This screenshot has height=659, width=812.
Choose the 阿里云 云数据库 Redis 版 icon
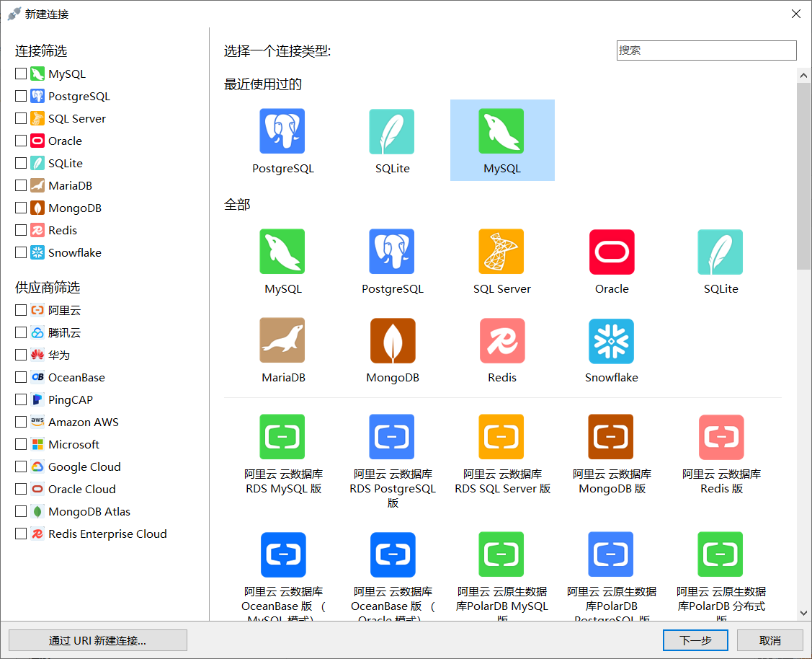pos(720,437)
